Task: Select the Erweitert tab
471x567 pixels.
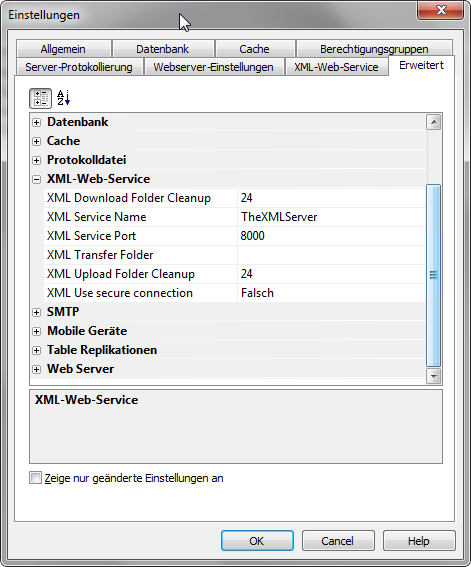Action: [421, 65]
